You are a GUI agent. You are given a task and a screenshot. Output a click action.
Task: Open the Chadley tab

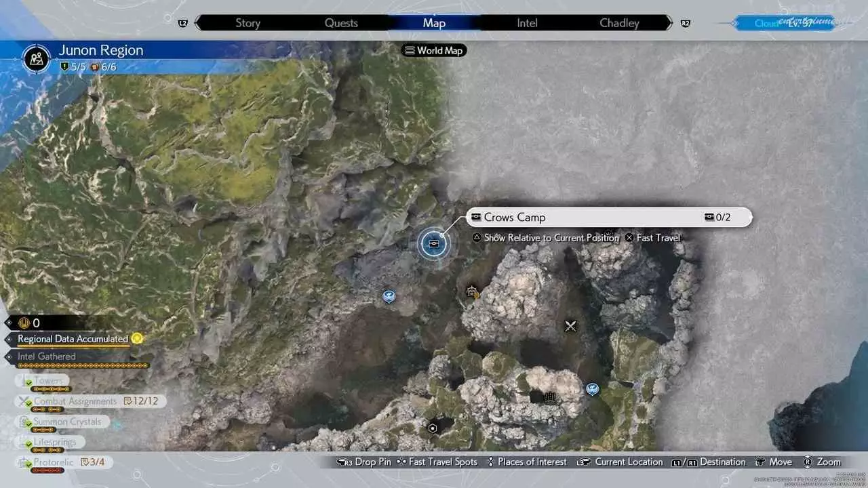[619, 23]
